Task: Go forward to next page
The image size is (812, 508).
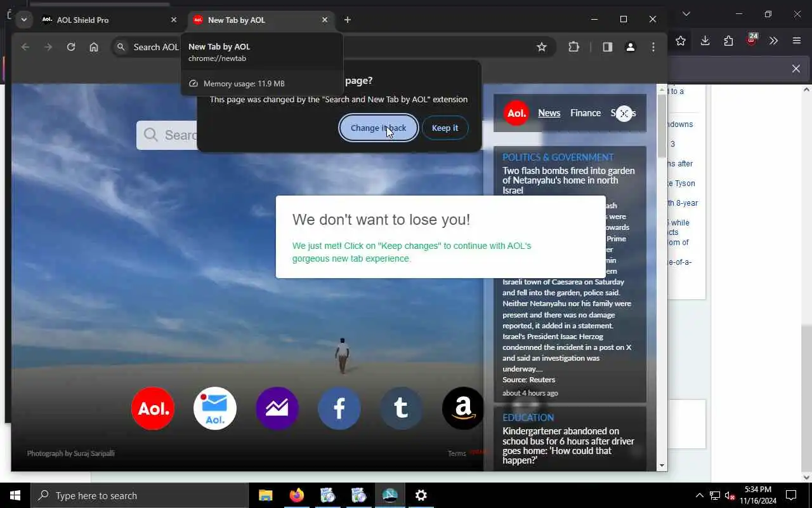Action: click(x=48, y=47)
